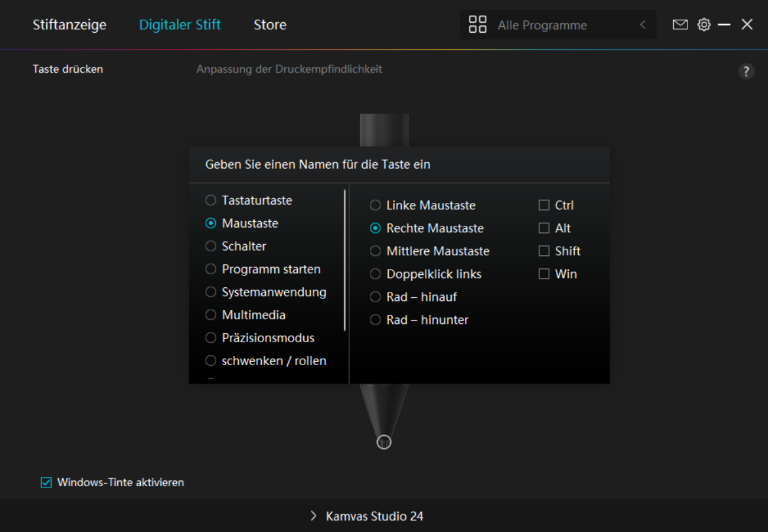Click the four-squares program grid icon
768x532 pixels.
[x=478, y=25]
